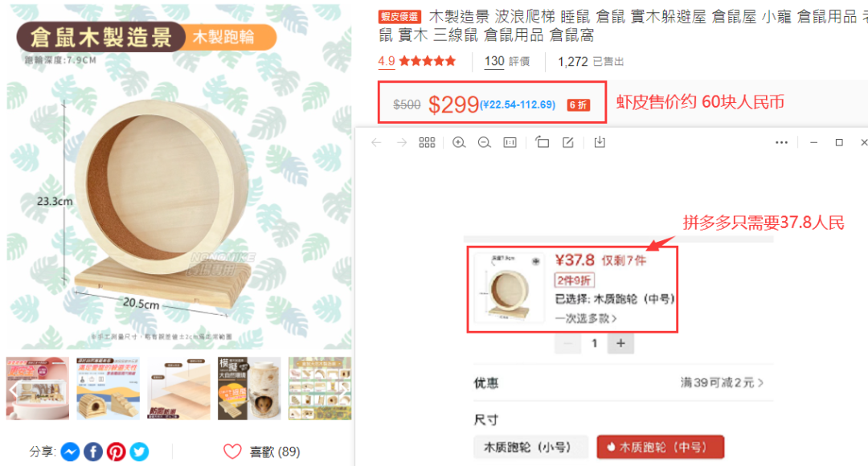Screen dimensions: 868x466
Task: Open the thumbnail grid view icon
Action: (x=427, y=142)
